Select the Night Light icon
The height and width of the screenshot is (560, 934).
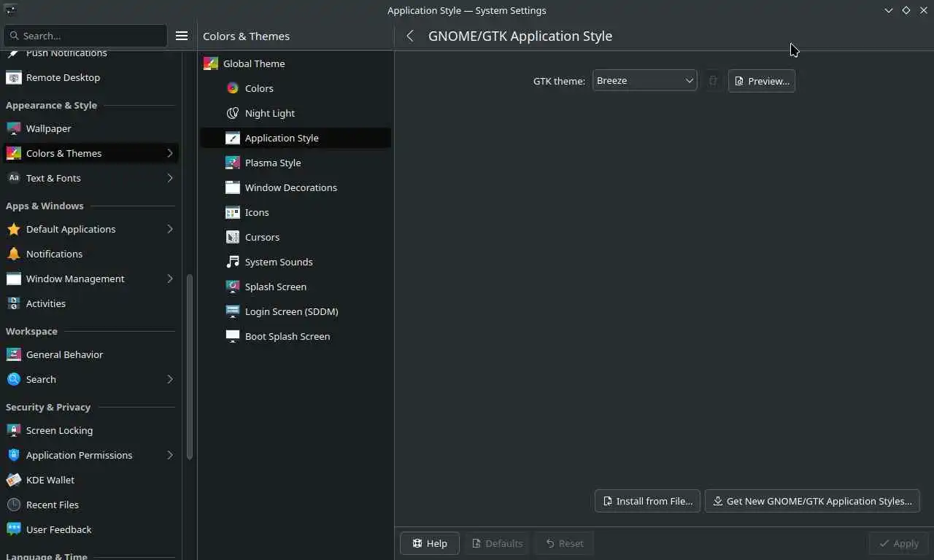point(233,113)
